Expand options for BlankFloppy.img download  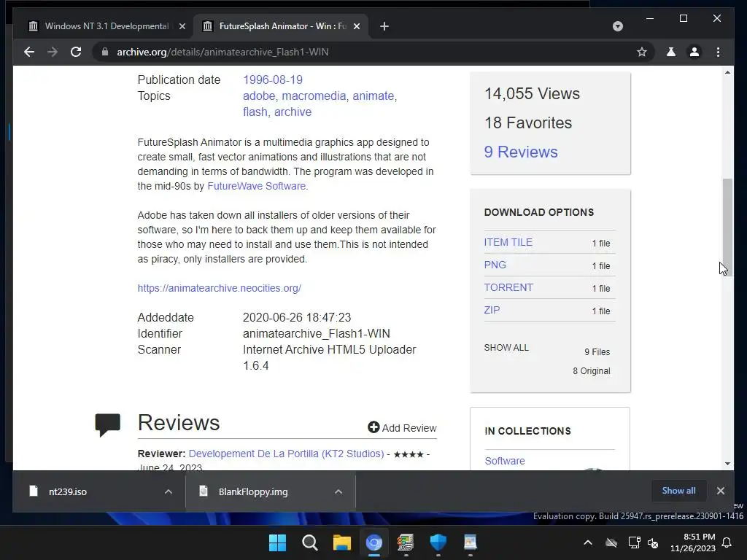point(338,491)
